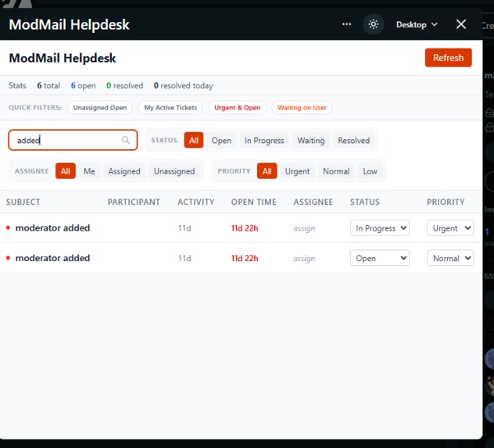This screenshot has height=448, width=494.
Task: Open the 'moderator added' ticket with Open status
Action: coord(52,258)
